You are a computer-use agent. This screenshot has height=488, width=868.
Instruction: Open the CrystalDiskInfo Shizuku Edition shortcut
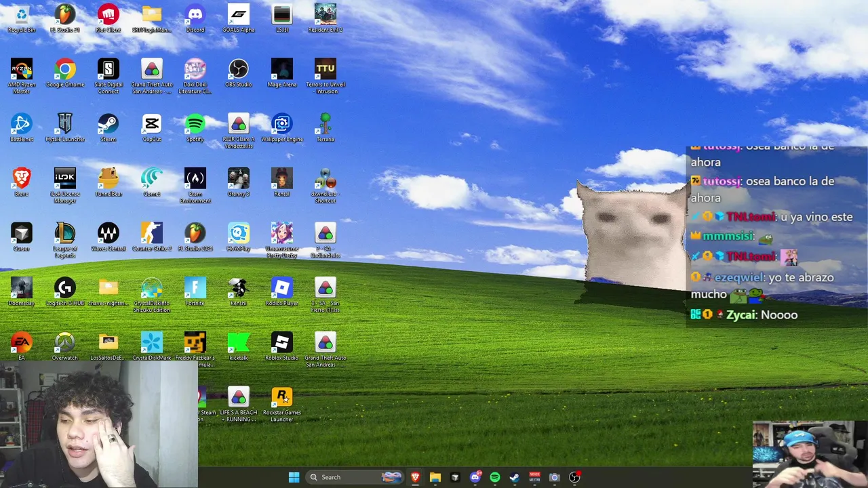click(152, 295)
